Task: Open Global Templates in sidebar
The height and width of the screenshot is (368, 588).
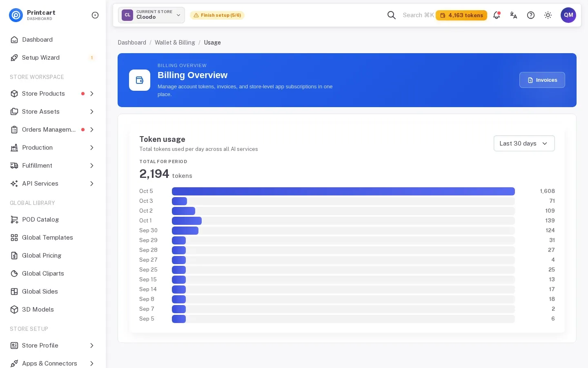Action: click(53, 238)
